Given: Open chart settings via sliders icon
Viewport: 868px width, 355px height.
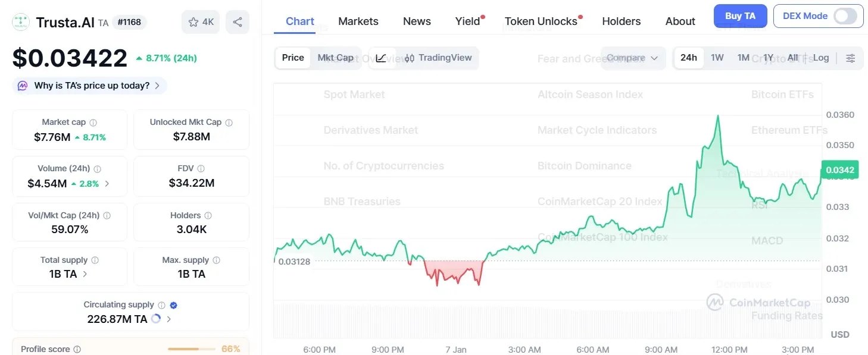Looking at the screenshot, I should tap(851, 58).
